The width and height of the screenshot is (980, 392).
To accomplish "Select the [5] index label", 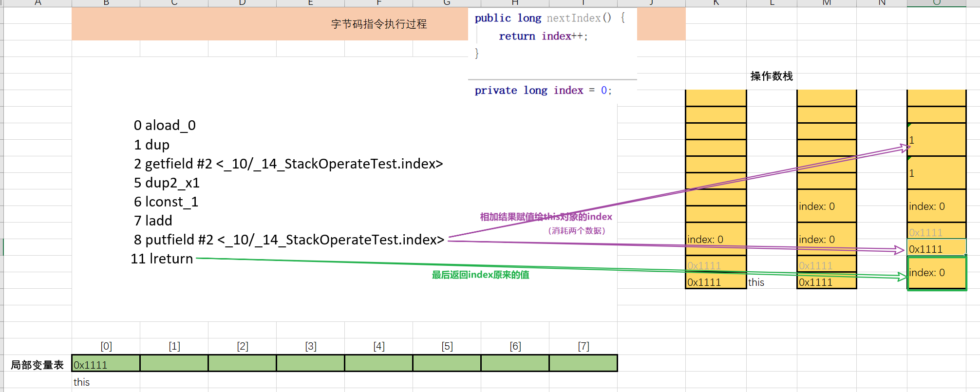I will [x=447, y=346].
